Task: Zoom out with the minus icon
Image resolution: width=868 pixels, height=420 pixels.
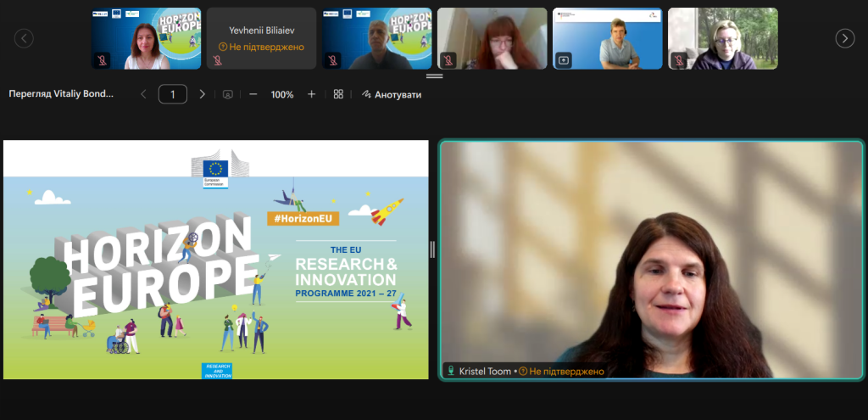Action: pyautogui.click(x=253, y=94)
